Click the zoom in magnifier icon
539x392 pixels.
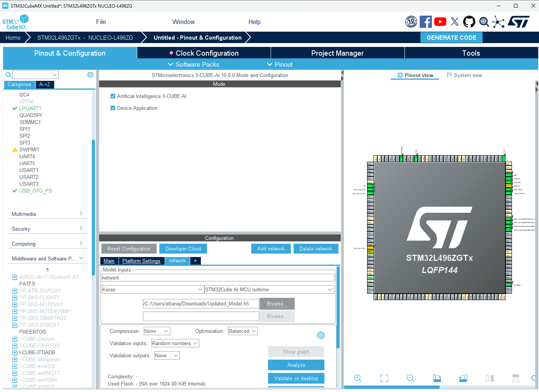[x=358, y=378]
